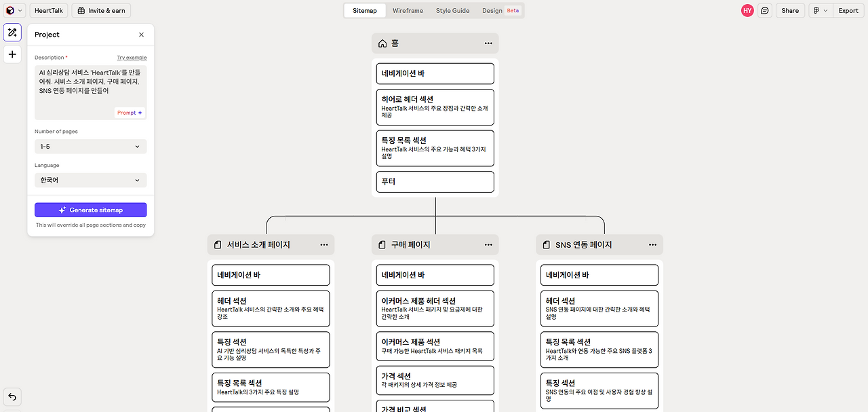Click the home icon on 홈 page
Image resolution: width=868 pixels, height=412 pixels.
(x=382, y=43)
